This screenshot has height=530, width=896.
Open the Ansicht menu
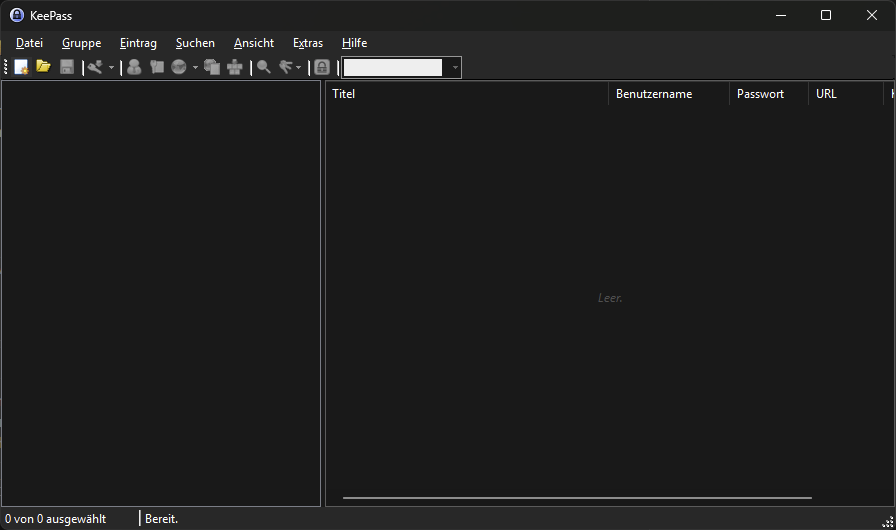254,43
